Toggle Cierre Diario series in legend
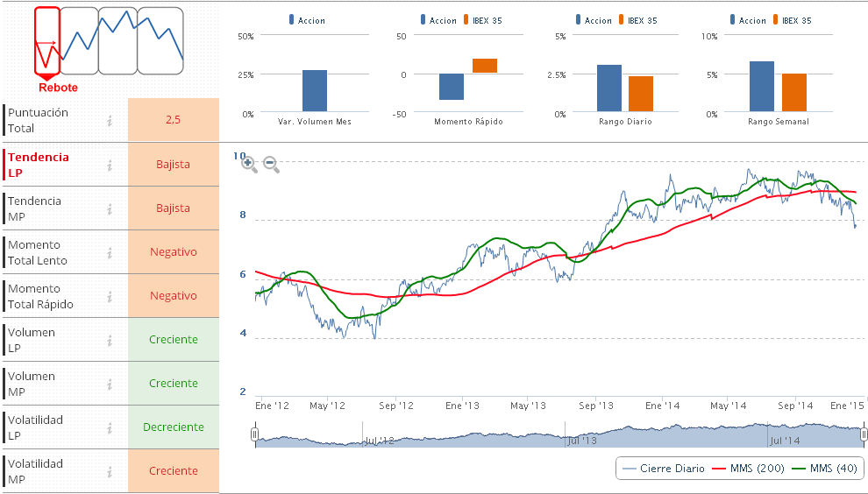868x494 pixels. coord(663,469)
